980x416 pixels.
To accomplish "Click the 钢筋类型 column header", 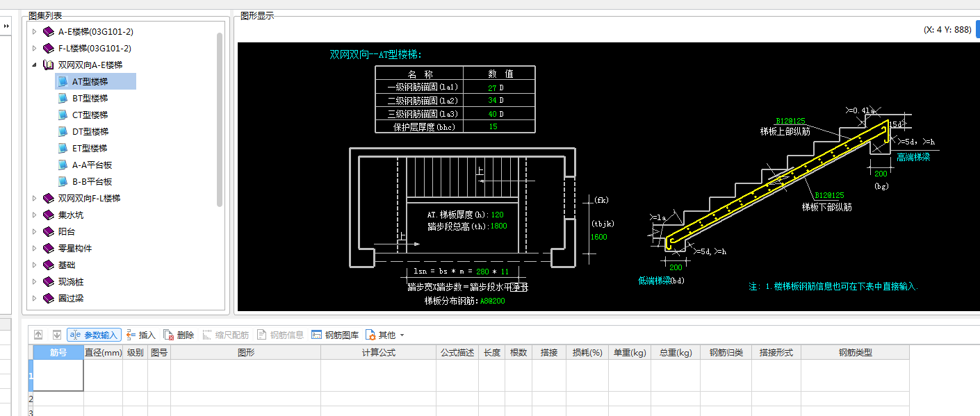I will tap(855, 353).
